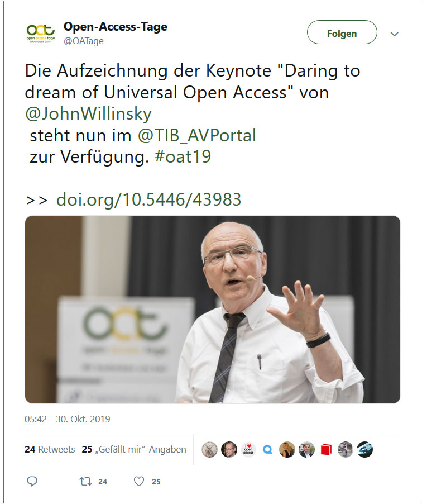Open the blonde woman liker avatar
The height and width of the screenshot is (504, 427).
(x=287, y=449)
